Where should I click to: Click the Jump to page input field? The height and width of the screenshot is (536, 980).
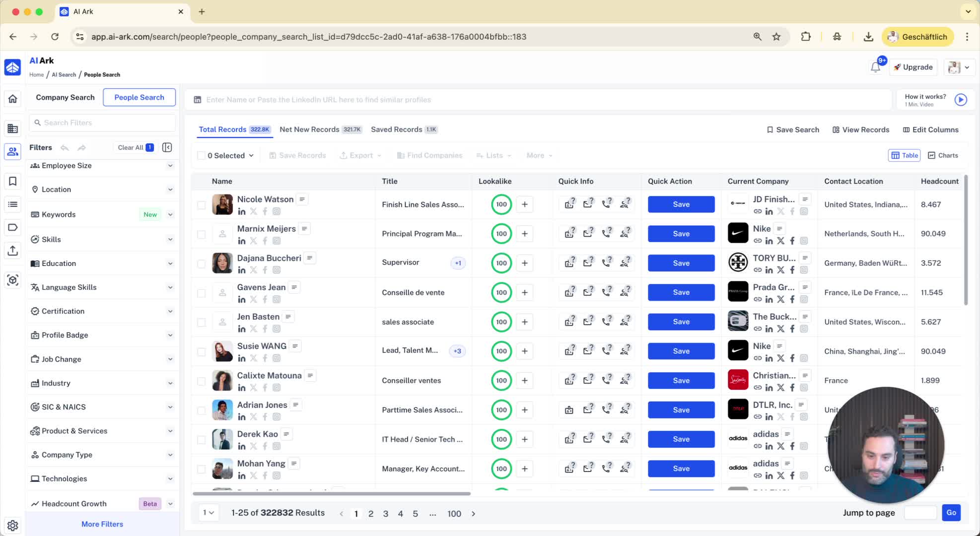920,513
